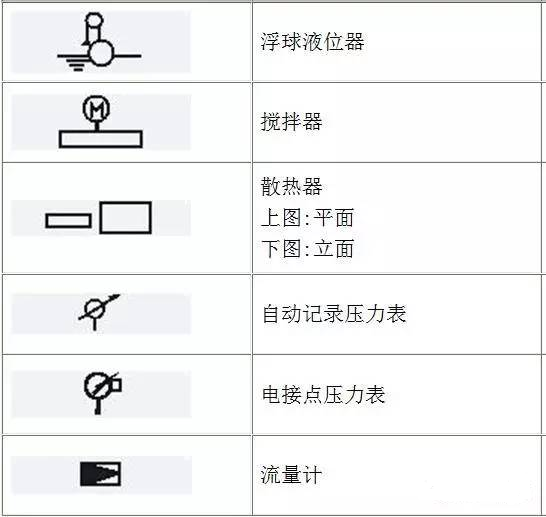Screen dimensions: 546x517
Task: Click the text 浮球液位器
Action: point(312,42)
